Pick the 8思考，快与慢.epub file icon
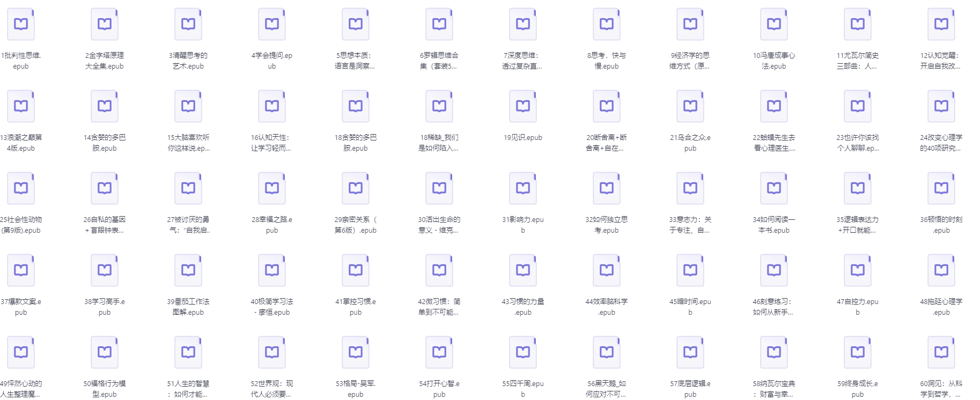The height and width of the screenshot is (400, 980). (x=607, y=24)
